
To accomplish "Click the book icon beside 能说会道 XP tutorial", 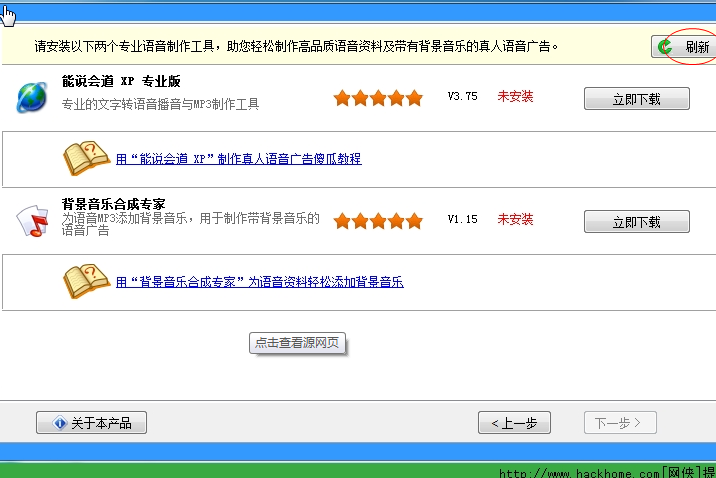I will [85, 158].
